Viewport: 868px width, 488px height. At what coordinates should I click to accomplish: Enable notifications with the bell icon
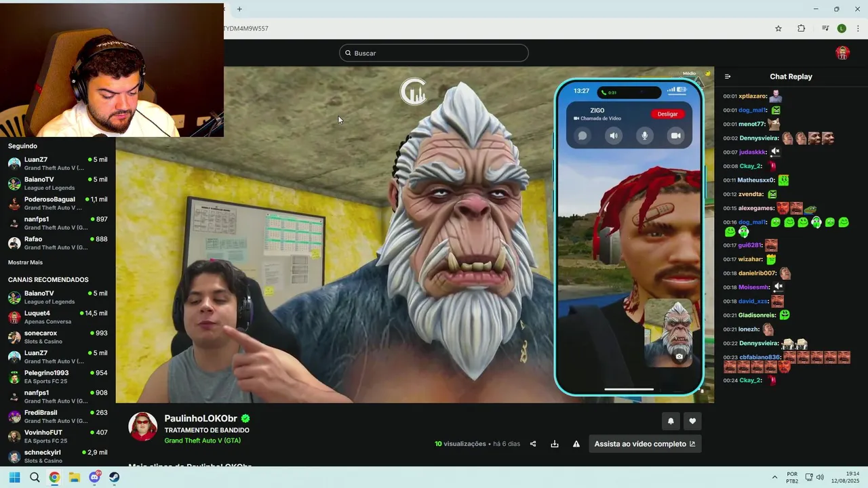(x=671, y=421)
